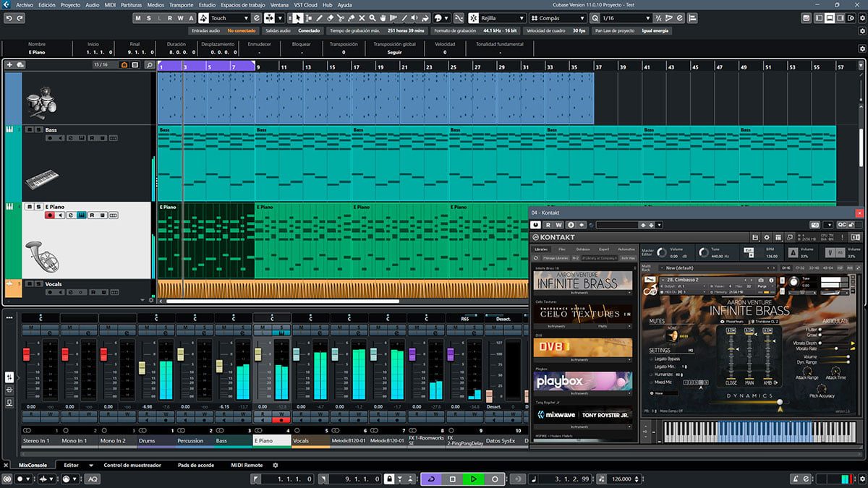This screenshot has width=868, height=488.
Task: Switch to Control de muestreador tab
Action: tap(132, 465)
